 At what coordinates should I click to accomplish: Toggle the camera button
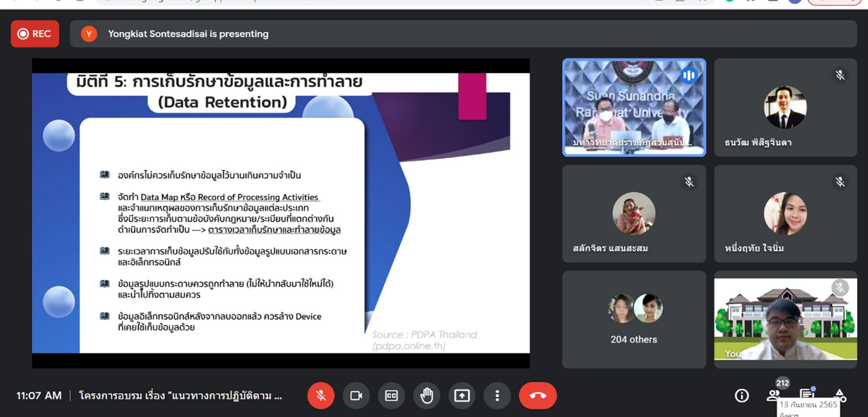coord(356,396)
